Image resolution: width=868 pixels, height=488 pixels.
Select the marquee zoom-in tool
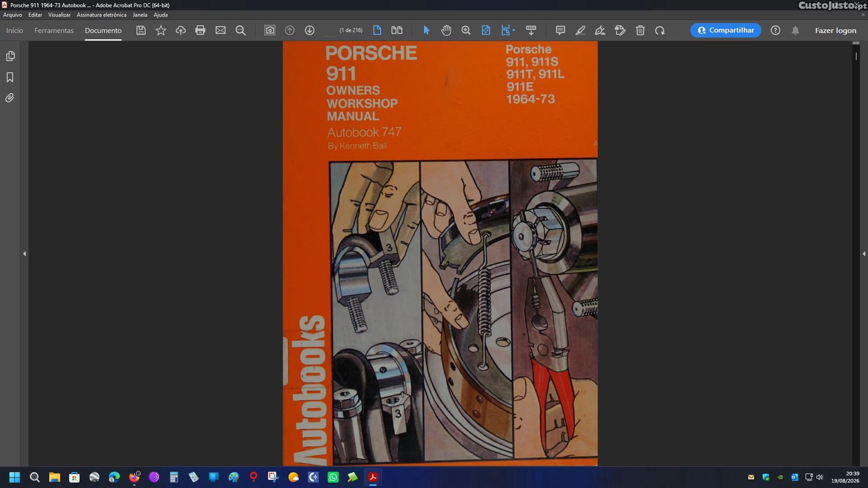(466, 30)
